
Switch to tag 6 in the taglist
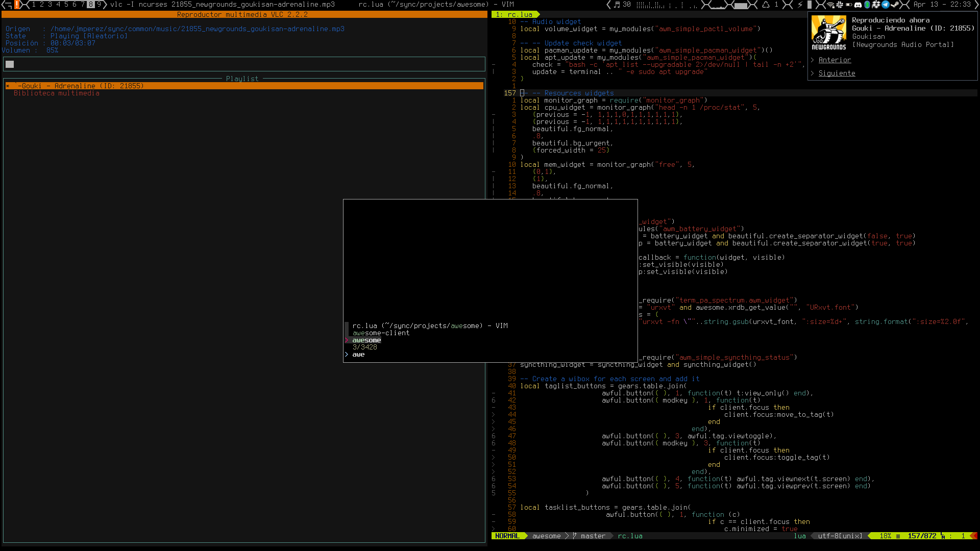coord(75,5)
